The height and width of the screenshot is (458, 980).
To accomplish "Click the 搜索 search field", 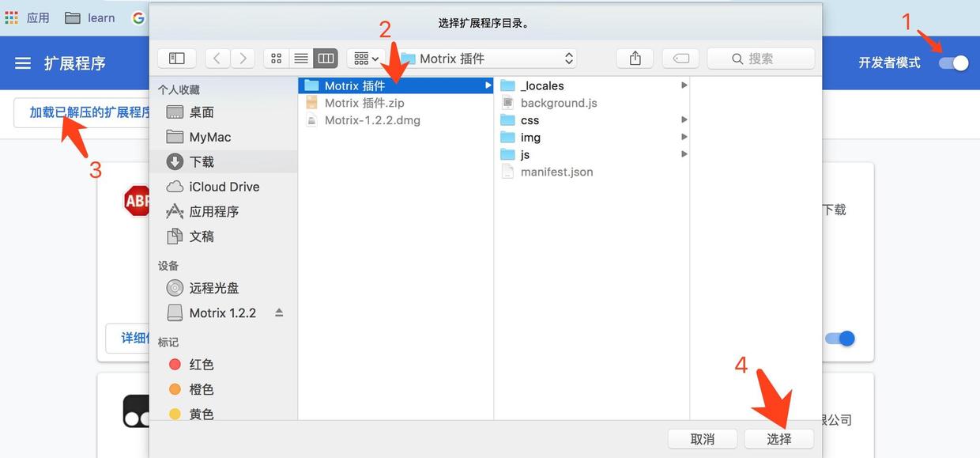I will click(761, 59).
